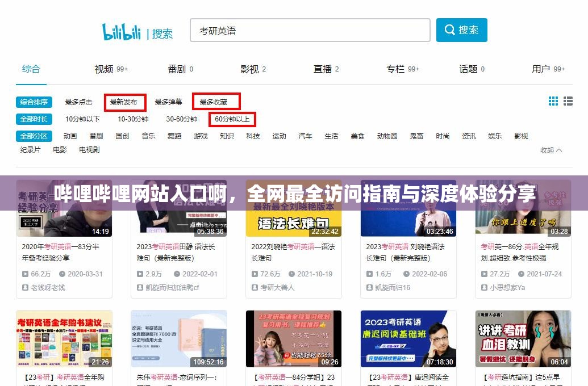The height and width of the screenshot is (386, 588).
Task: Filter by 动物圈 category
Action: (x=387, y=136)
